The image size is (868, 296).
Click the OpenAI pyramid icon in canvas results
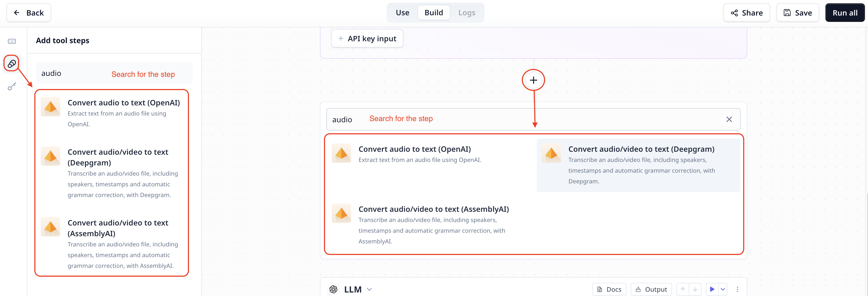point(341,153)
